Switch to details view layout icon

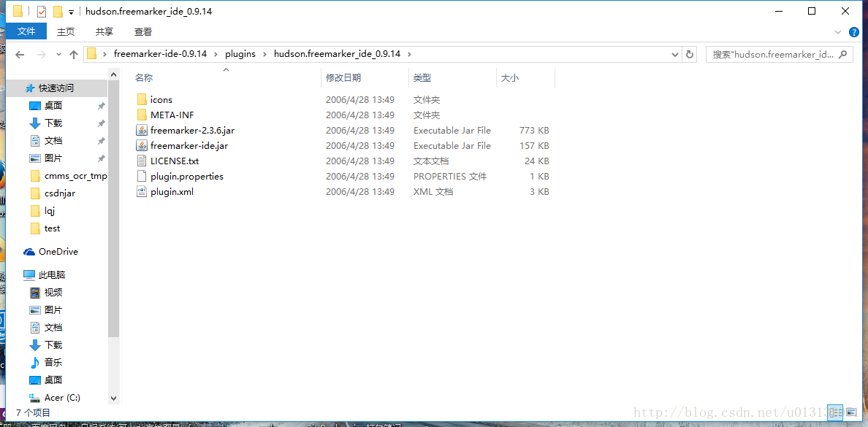835,412
